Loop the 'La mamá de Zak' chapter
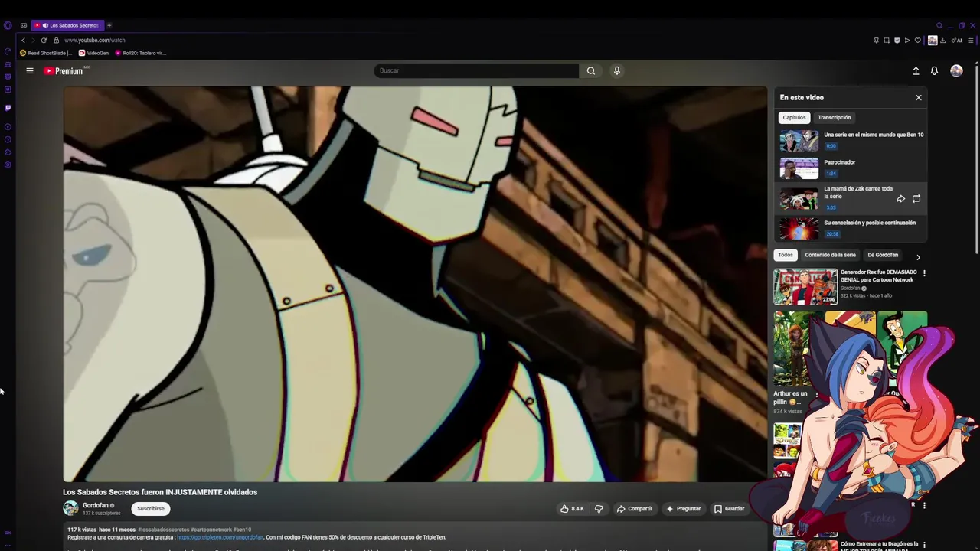Screen dimensions: 980x551 pyautogui.click(x=916, y=199)
